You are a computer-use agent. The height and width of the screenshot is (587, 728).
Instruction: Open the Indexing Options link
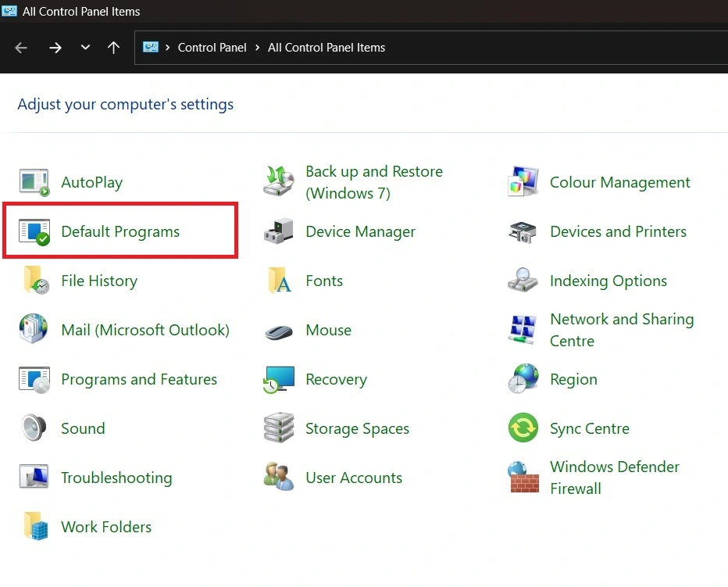point(608,281)
